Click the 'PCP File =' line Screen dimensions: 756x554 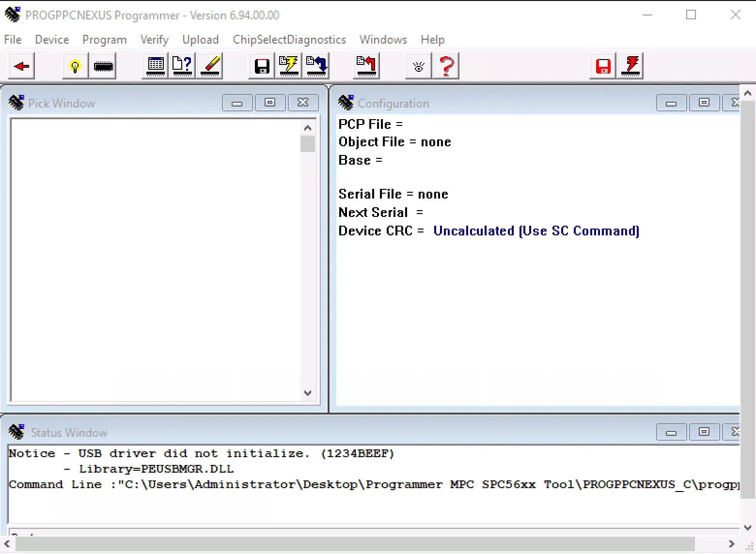pos(371,124)
